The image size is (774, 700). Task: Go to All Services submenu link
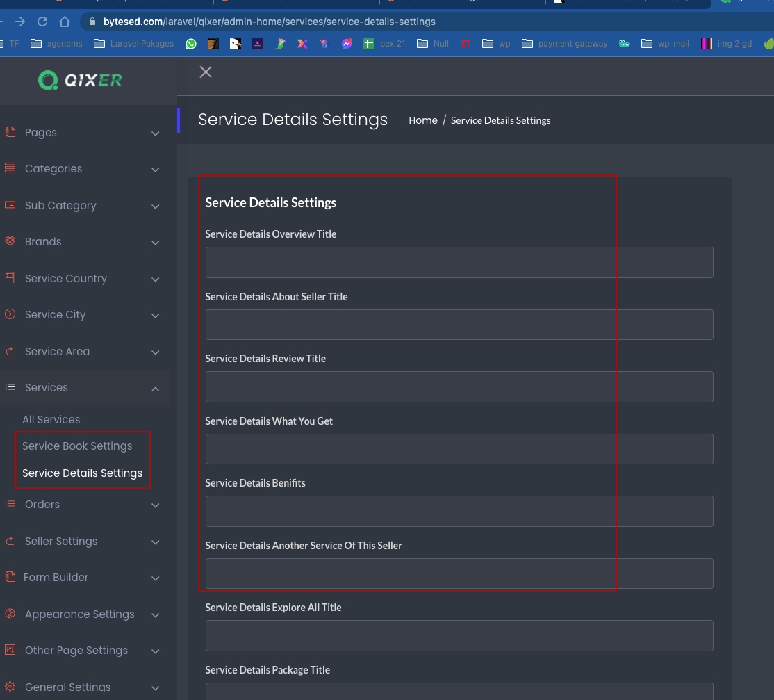pos(51,420)
